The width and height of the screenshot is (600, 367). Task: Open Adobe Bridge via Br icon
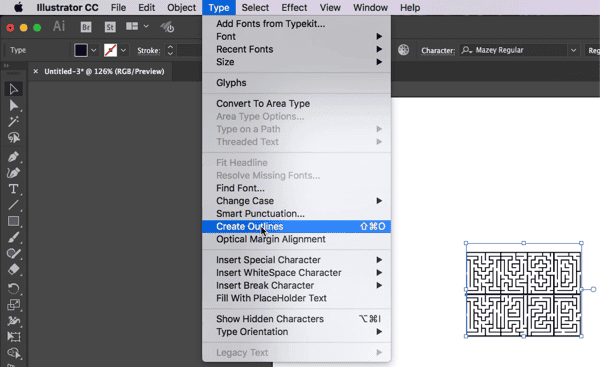pos(86,27)
